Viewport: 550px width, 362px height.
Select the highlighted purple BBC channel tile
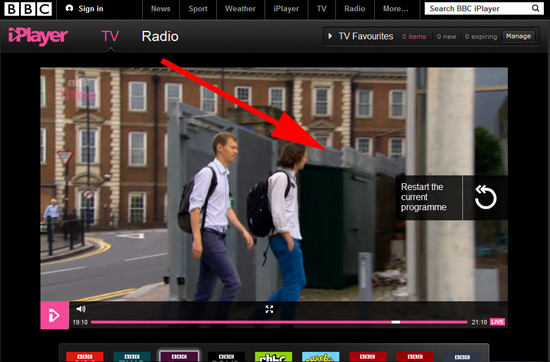pos(179,356)
